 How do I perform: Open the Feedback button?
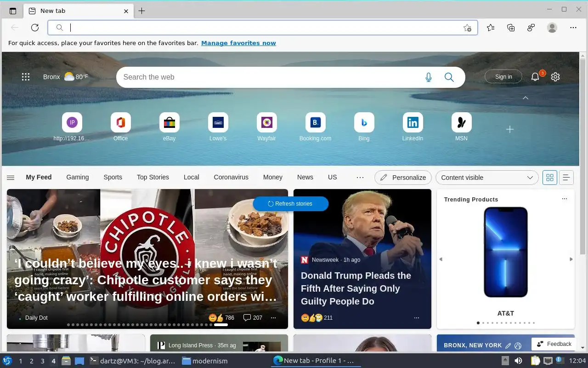(554, 344)
